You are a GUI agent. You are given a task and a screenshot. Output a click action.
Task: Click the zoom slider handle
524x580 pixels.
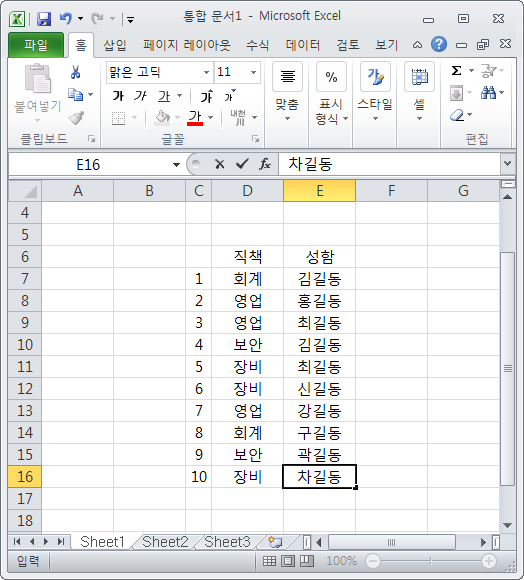(431, 561)
